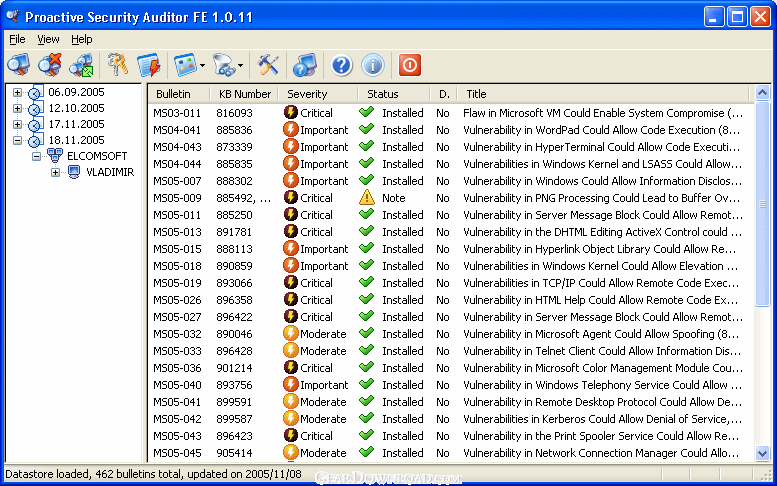Sort by the KB Number column header
This screenshot has height=486, width=777.
pos(244,94)
